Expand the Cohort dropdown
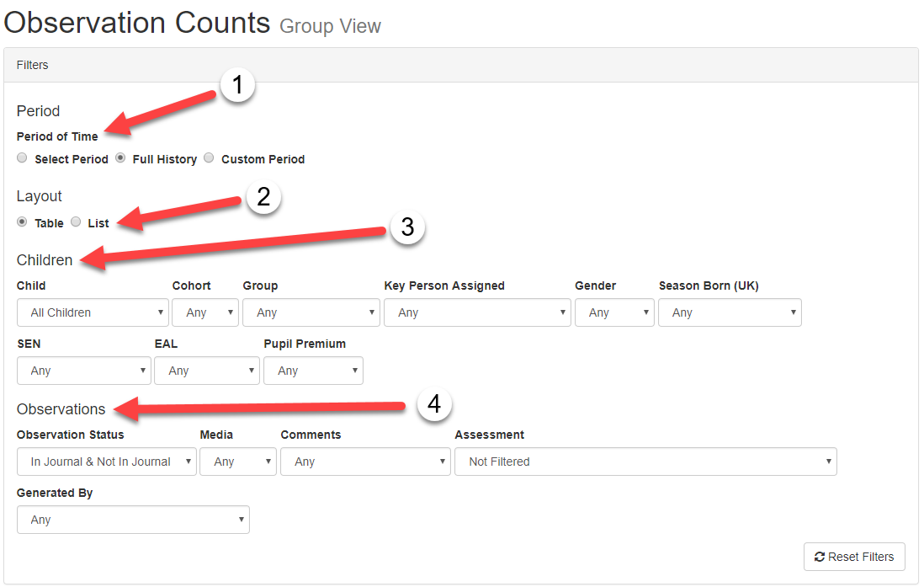924x587 pixels. (205, 312)
